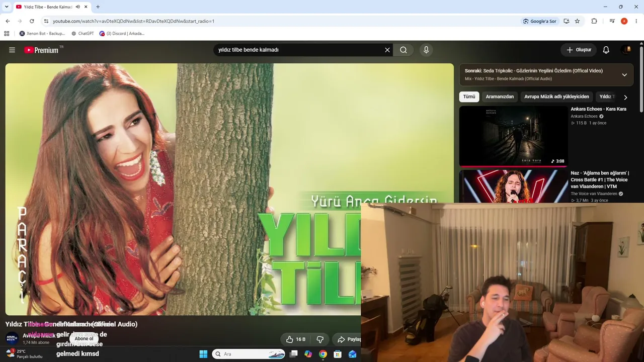Open Naz Cross Battle video title
This screenshot has width=644, height=362.
coord(600,179)
